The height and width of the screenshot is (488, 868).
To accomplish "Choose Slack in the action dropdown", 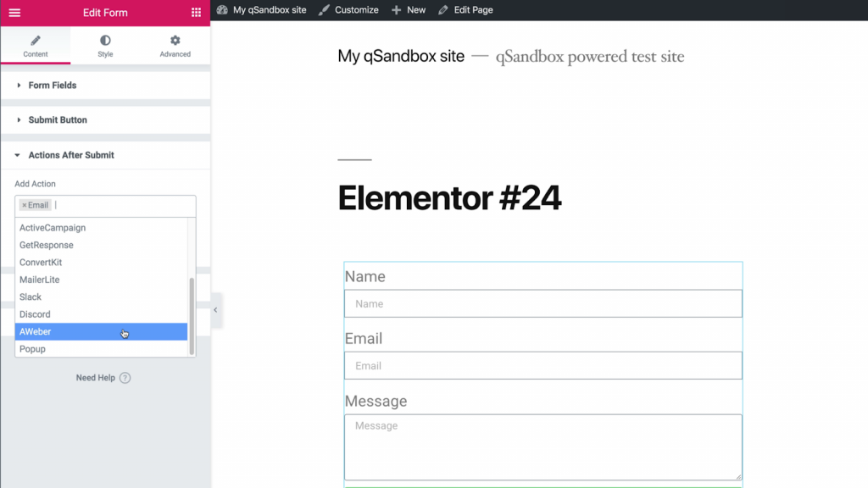I will coord(31,297).
